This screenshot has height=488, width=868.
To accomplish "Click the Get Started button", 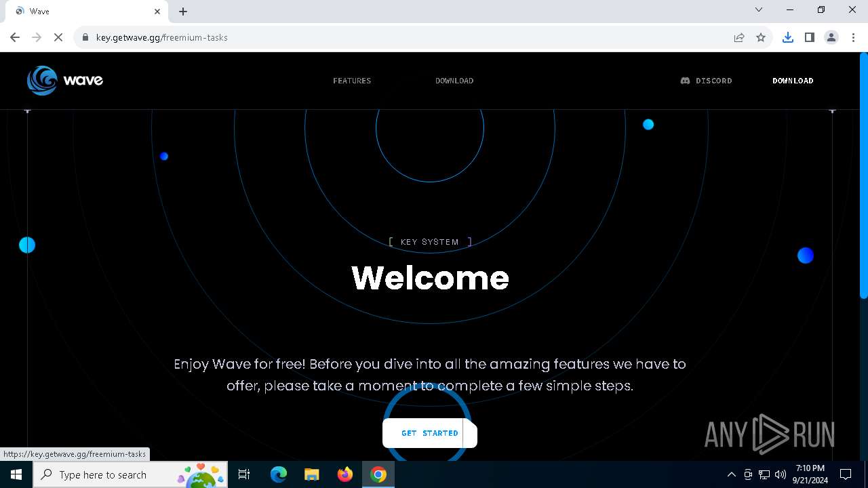I will tap(430, 433).
